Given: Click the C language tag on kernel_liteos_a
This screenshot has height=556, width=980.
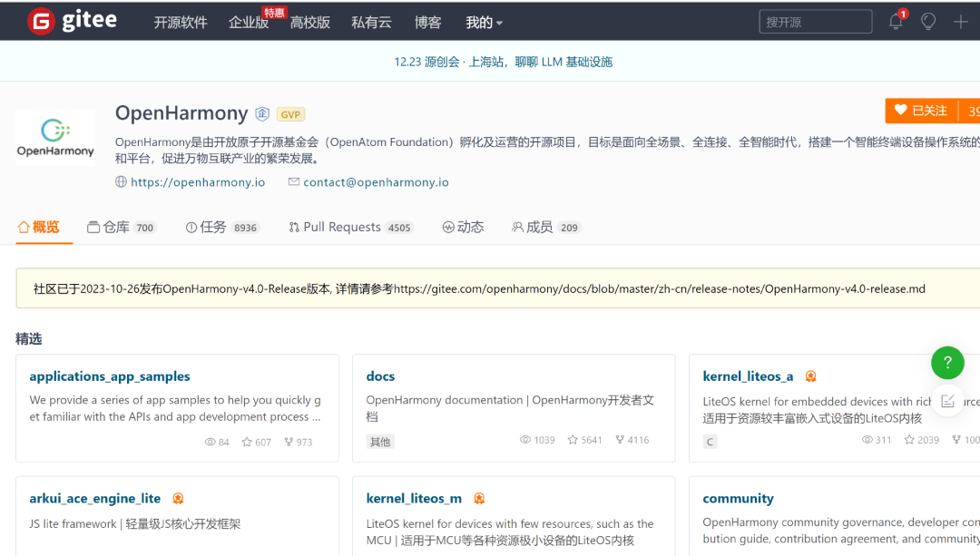Looking at the screenshot, I should click(x=710, y=442).
